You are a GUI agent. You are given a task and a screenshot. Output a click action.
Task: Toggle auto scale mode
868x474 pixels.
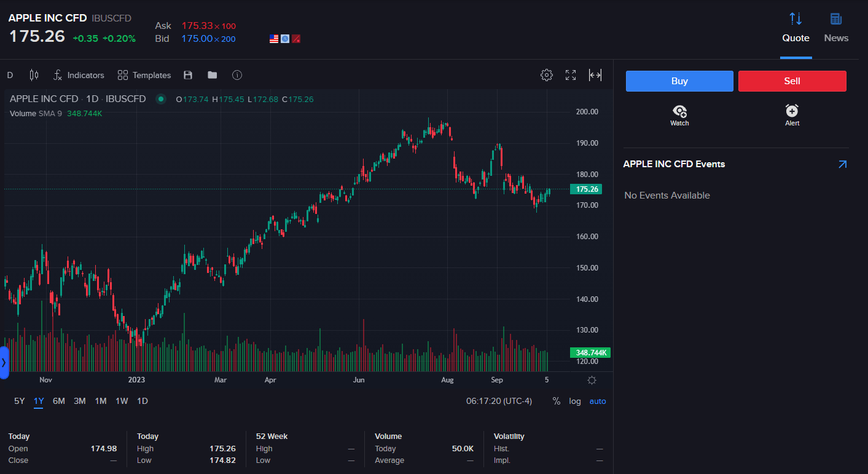click(x=598, y=401)
